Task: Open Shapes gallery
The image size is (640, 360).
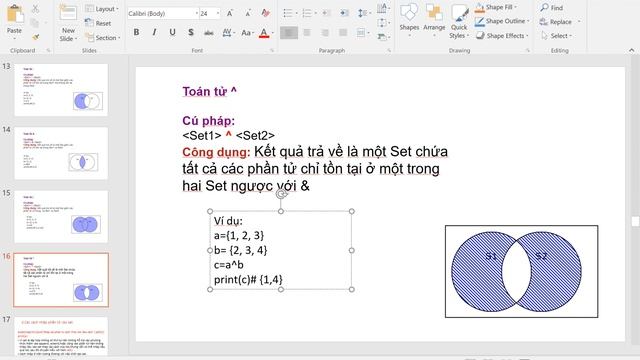Action: point(409,20)
